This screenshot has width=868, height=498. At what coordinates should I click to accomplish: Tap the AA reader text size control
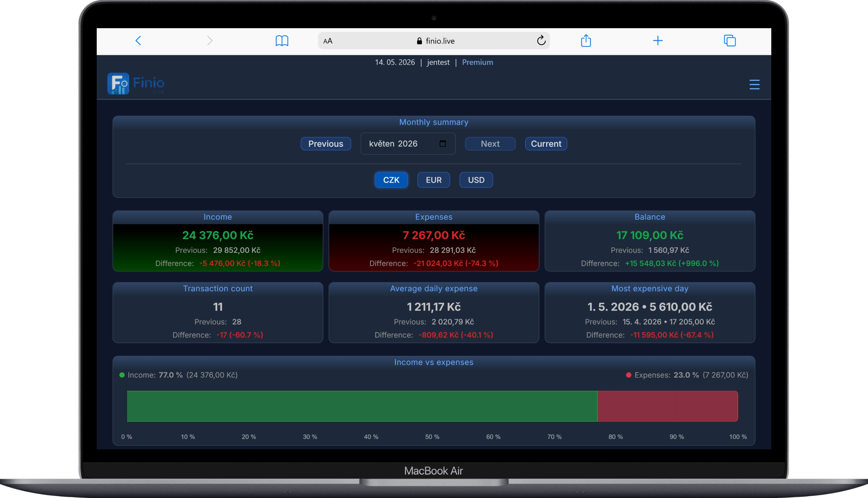pos(328,41)
